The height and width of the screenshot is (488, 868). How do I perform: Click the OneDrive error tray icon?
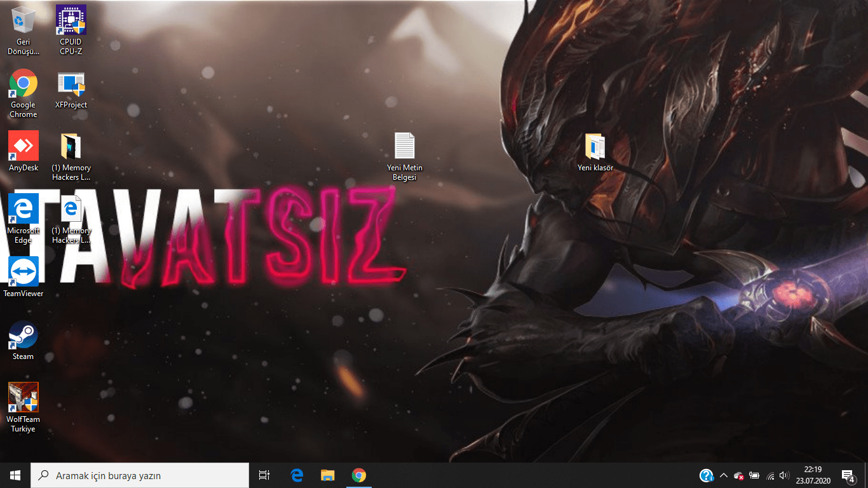[739, 475]
